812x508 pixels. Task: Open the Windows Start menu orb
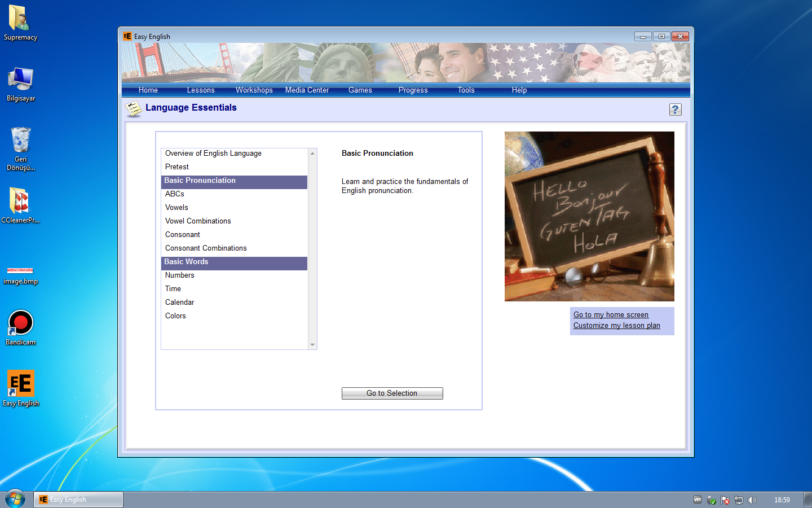(x=15, y=500)
